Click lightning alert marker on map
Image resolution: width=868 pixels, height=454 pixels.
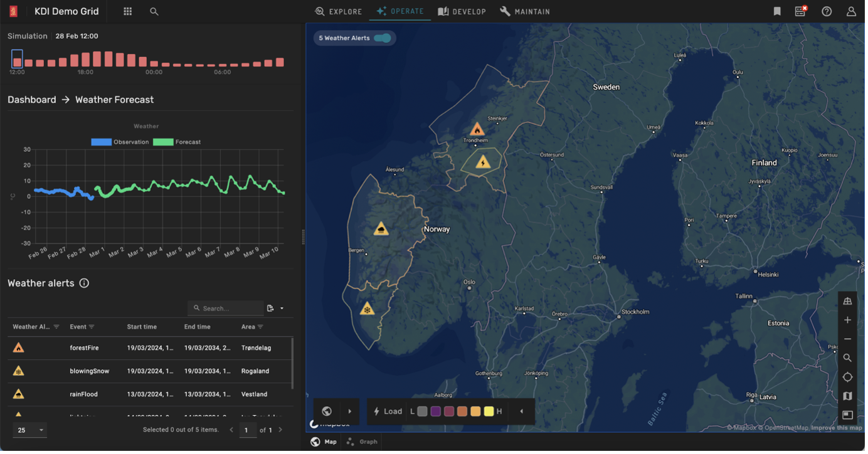tap(484, 163)
